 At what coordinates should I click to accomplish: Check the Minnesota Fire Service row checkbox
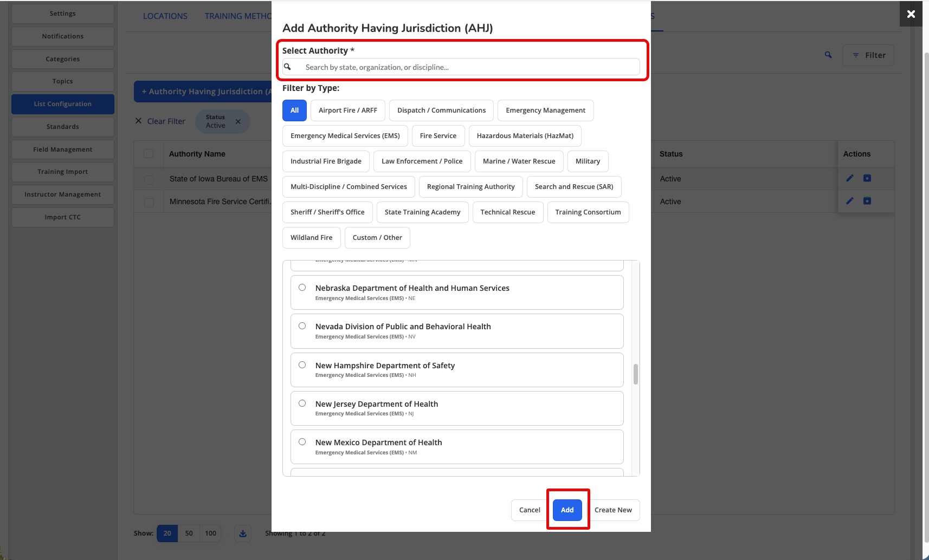coord(149,202)
